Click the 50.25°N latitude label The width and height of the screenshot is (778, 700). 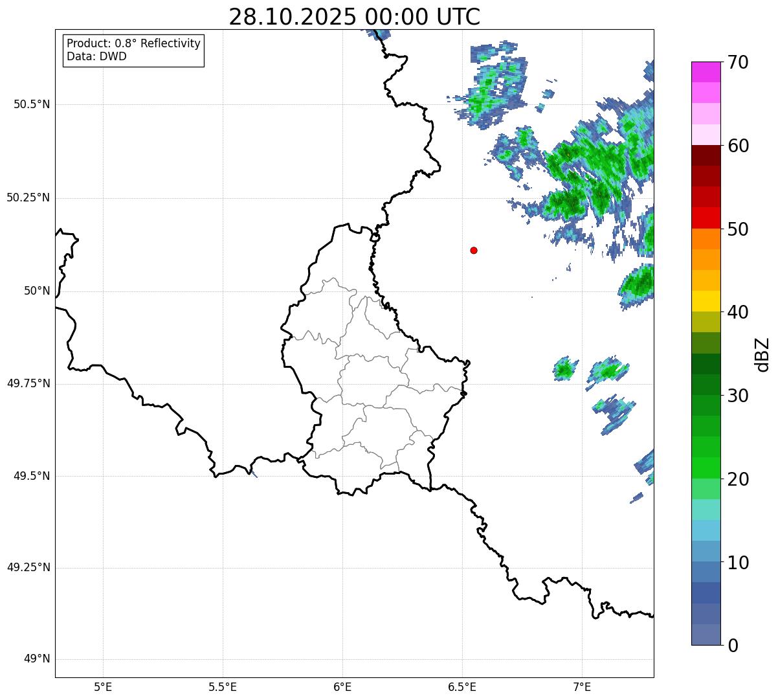28,198
